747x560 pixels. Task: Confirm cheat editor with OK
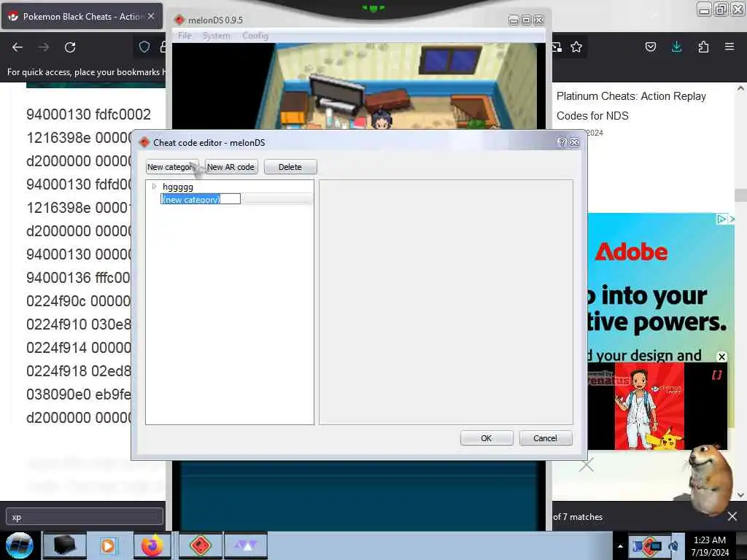[x=487, y=438]
